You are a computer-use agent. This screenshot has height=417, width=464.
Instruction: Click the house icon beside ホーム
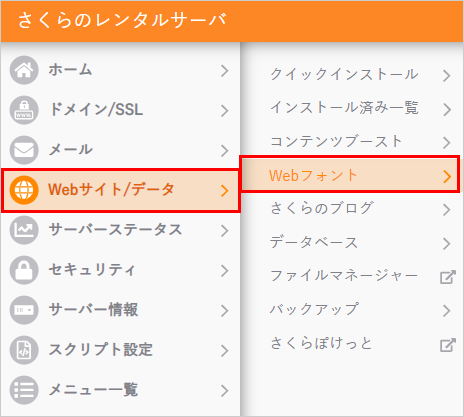click(x=24, y=70)
